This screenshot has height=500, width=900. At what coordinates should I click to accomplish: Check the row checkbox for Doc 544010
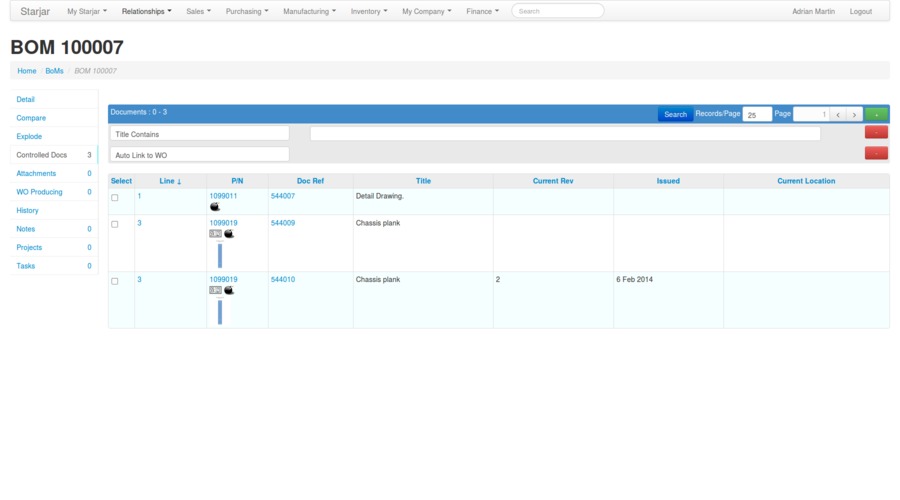[x=115, y=282]
